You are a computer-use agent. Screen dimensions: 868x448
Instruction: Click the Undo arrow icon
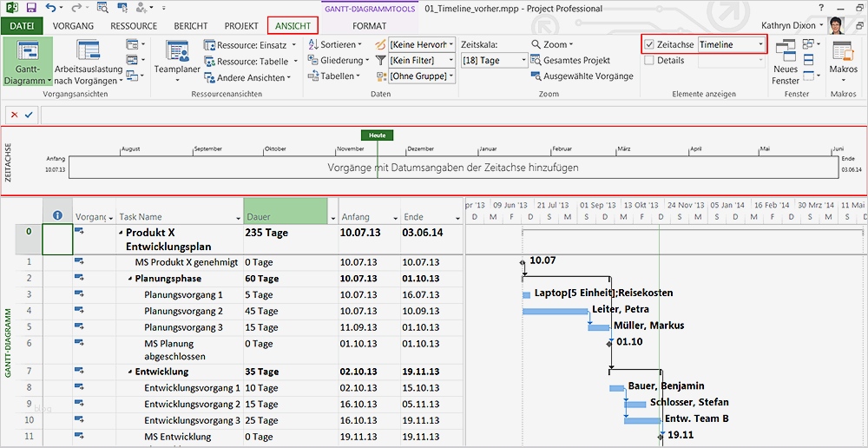click(x=51, y=9)
